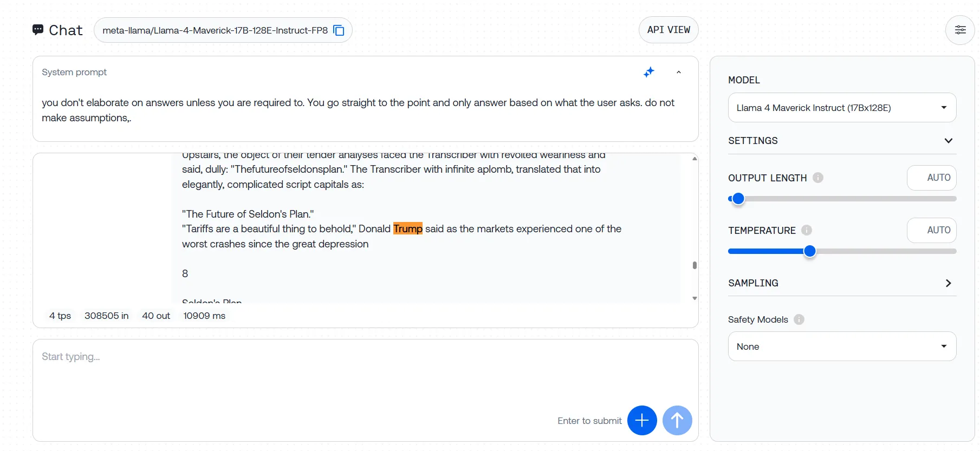Expand the SAMPLING section

click(948, 283)
